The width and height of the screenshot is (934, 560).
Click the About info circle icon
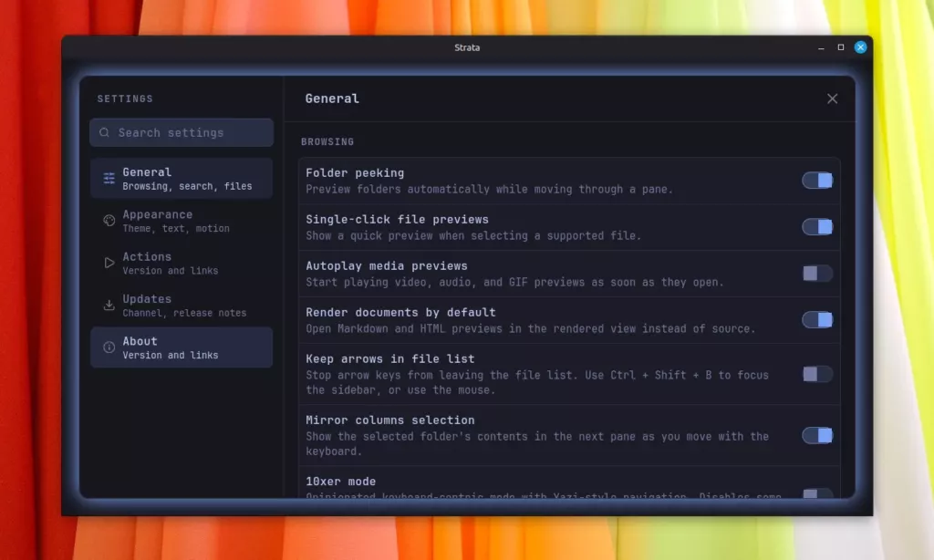click(x=109, y=347)
